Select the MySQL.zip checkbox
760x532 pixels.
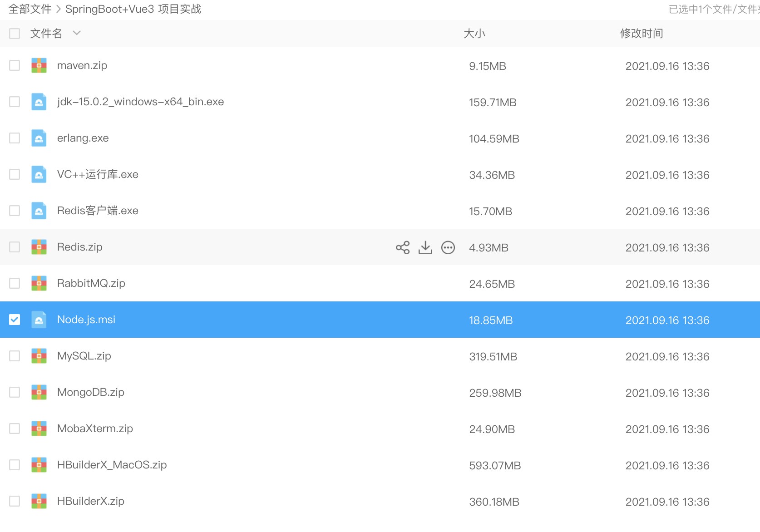click(x=15, y=356)
